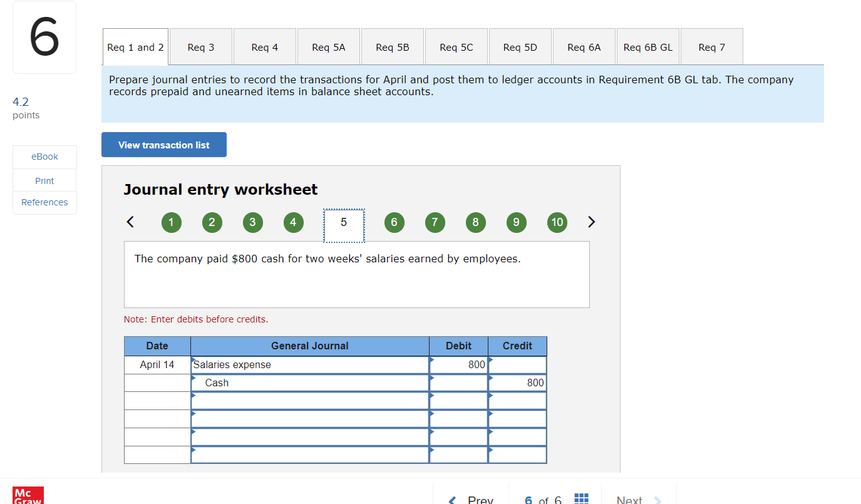The image size is (861, 504).
Task: Select transaction step 10 circle
Action: point(557,222)
